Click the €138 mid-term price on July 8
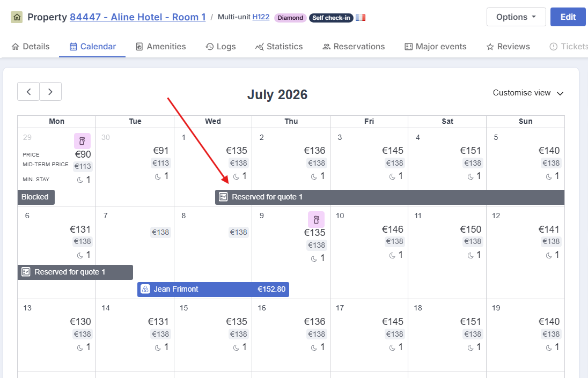 point(239,232)
